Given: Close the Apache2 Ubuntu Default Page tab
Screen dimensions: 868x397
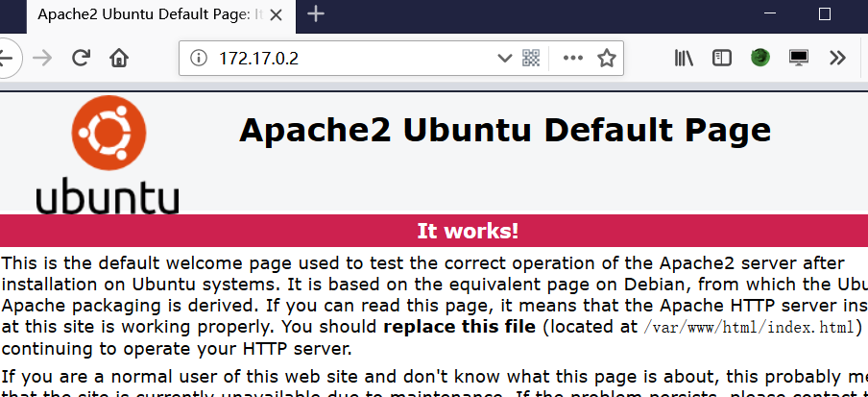Looking at the screenshot, I should (x=276, y=15).
